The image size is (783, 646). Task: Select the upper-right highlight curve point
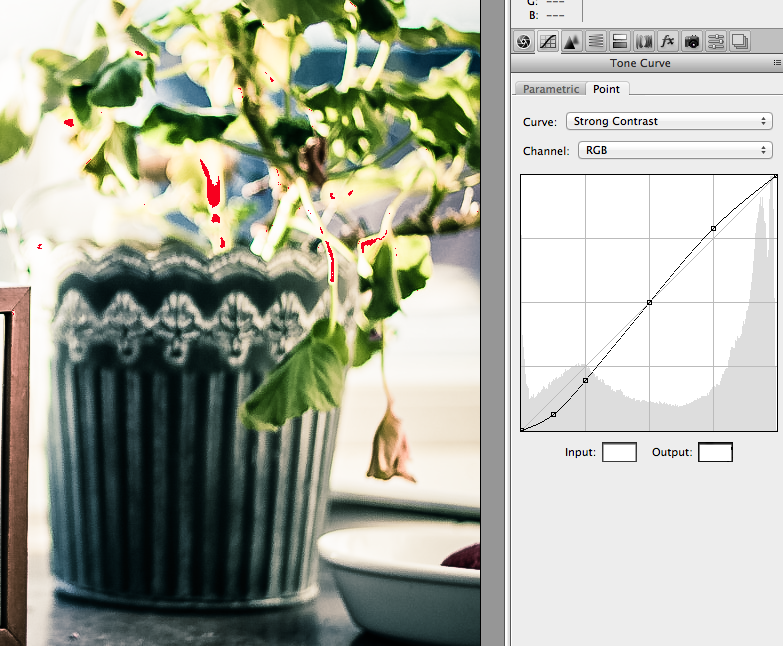(x=714, y=228)
